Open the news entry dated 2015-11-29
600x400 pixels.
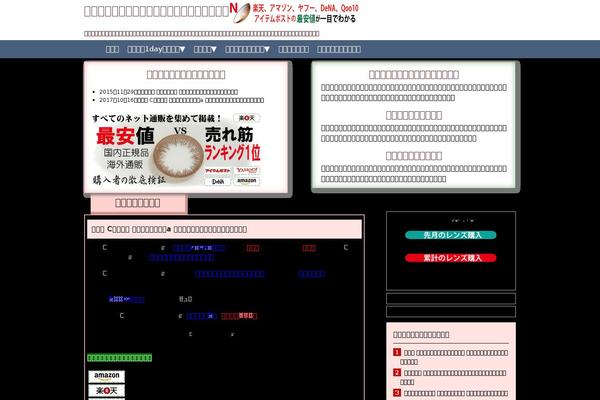coord(168,92)
